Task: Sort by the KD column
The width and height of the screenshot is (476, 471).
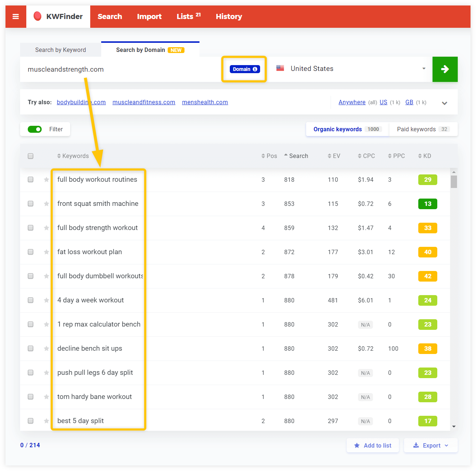Action: point(424,156)
